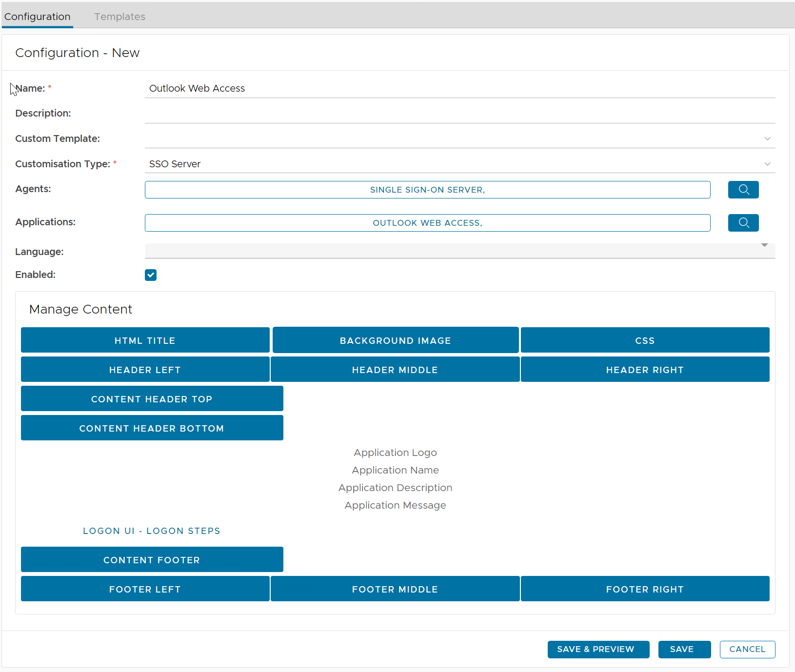The height and width of the screenshot is (672, 795).
Task: Open the HTML Title content editor
Action: click(x=145, y=340)
